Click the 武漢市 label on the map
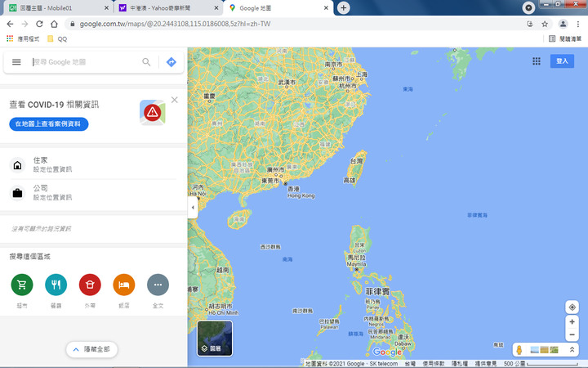Viewport: 588px width, 368px height. 287,83
